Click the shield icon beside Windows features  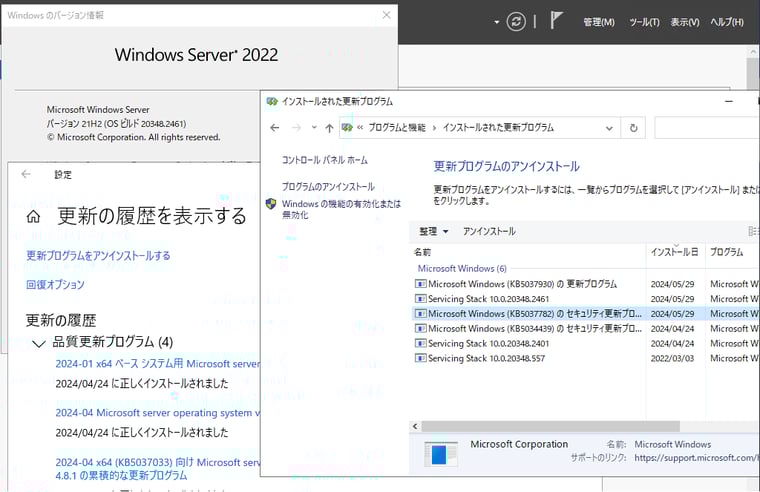[x=271, y=204]
